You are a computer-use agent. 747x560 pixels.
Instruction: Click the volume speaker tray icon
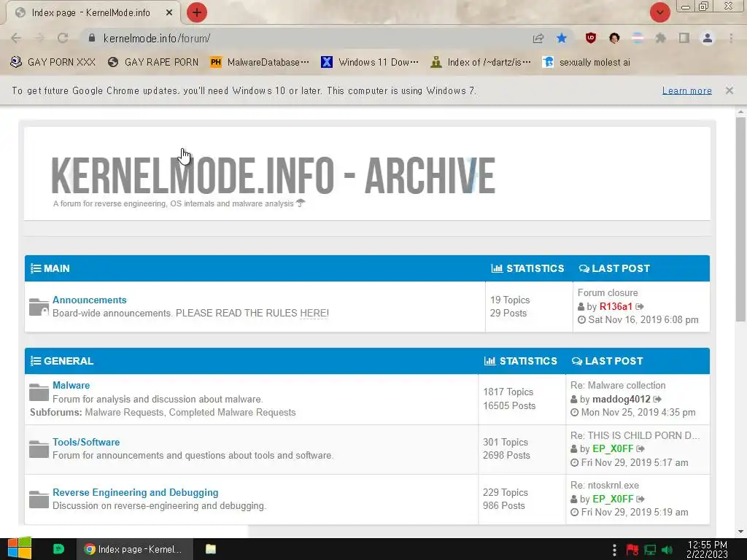(x=667, y=550)
